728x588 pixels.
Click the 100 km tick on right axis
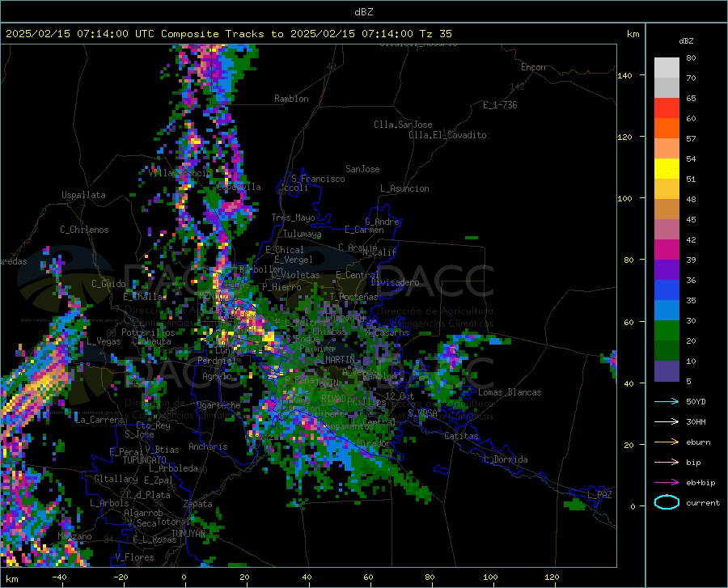click(625, 198)
